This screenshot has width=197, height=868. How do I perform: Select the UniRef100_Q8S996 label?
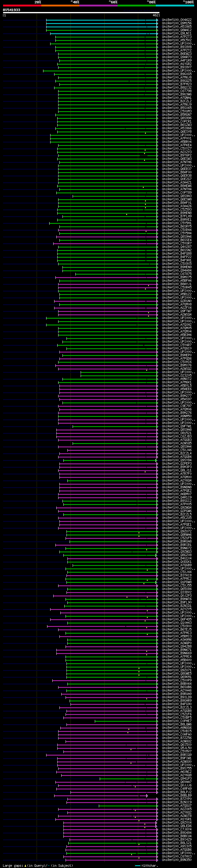pyautogui.click(x=177, y=118)
